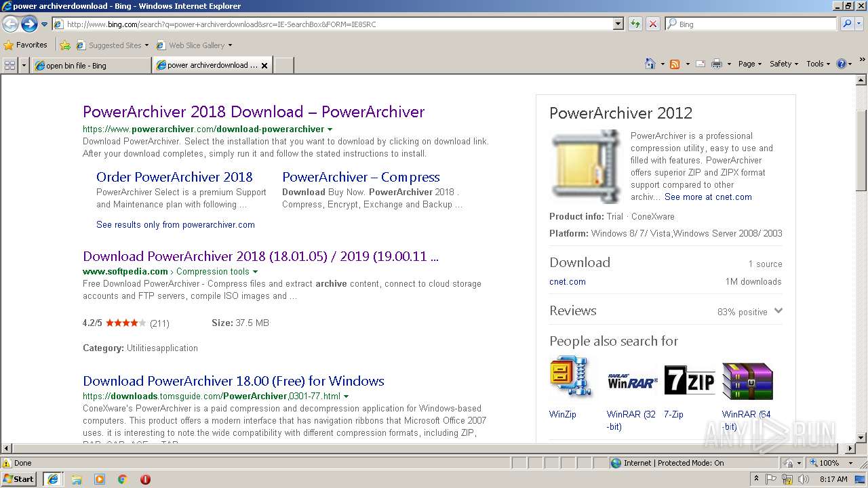Click the 7-Zip logo thumbnail
This screenshot has width=868, height=488.
click(x=690, y=380)
